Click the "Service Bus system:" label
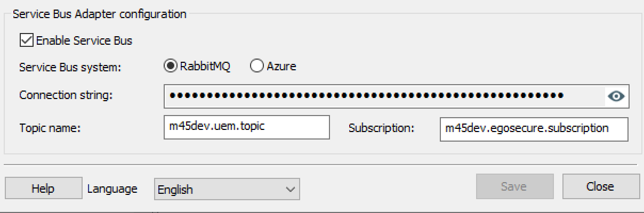Viewport: 644px width, 213px height. pyautogui.click(x=70, y=67)
